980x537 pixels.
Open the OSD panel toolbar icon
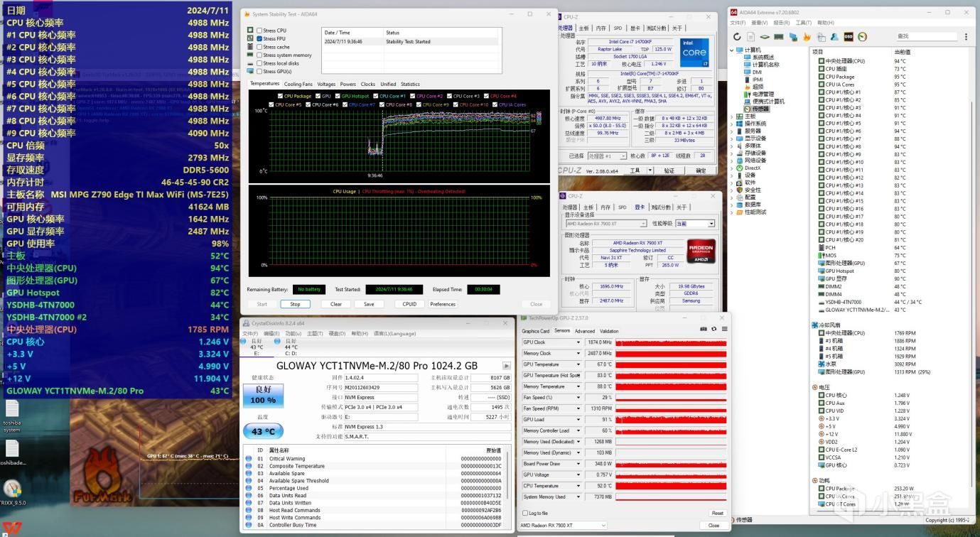(848, 37)
